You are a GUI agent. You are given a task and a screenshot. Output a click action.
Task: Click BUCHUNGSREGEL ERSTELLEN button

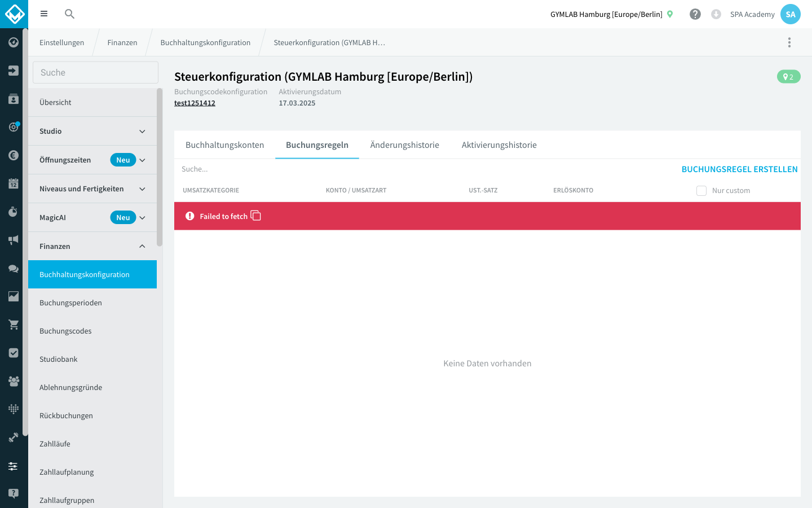(x=739, y=169)
